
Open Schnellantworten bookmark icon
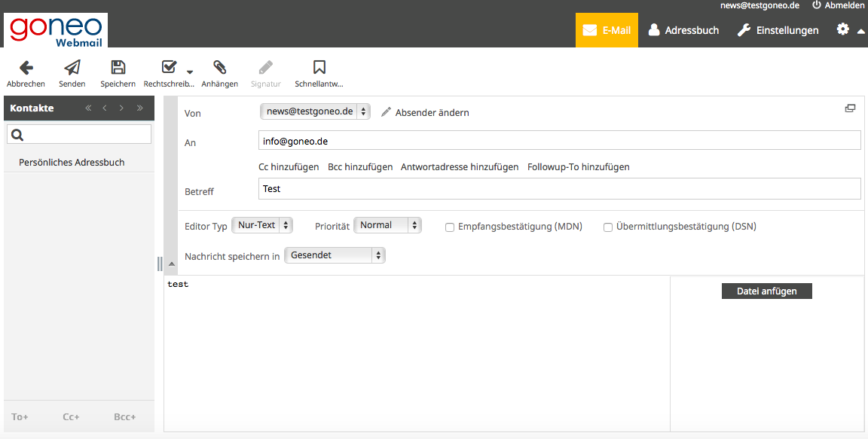(x=319, y=68)
